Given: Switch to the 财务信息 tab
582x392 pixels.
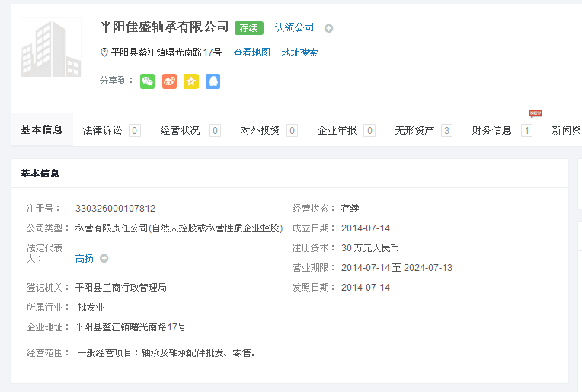Looking at the screenshot, I should click(x=492, y=130).
